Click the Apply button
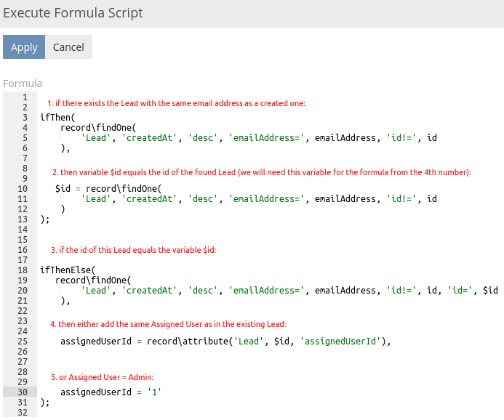The image size is (504, 420). pos(24,47)
